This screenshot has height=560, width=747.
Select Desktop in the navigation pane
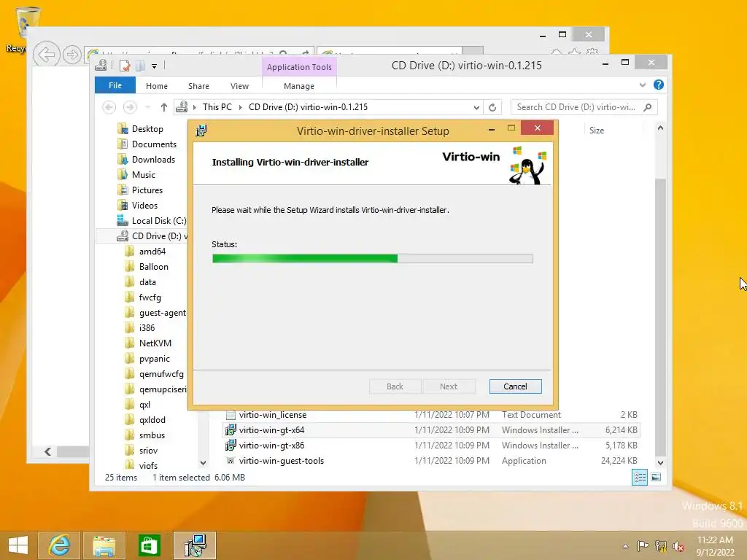[147, 128]
